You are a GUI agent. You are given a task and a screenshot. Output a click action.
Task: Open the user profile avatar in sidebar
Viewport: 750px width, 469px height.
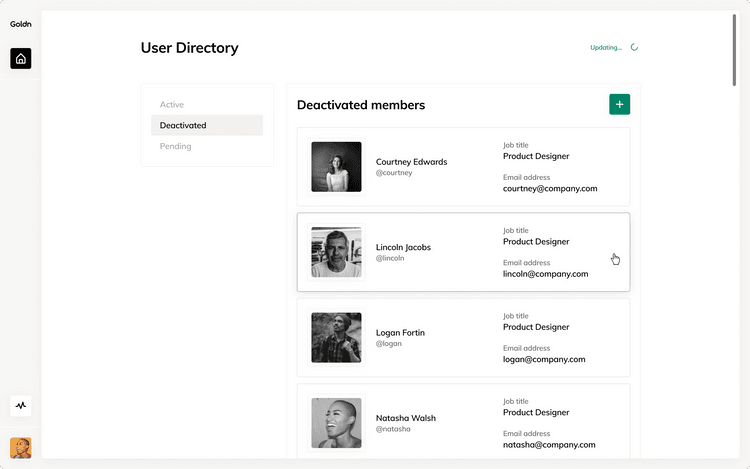21,448
